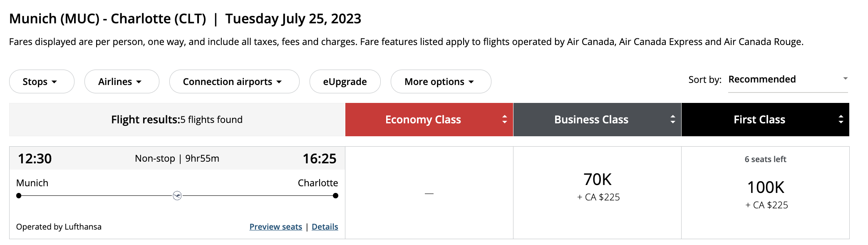The height and width of the screenshot is (245, 868).
Task: Click the Business Class sort arrows icon
Action: 672,120
